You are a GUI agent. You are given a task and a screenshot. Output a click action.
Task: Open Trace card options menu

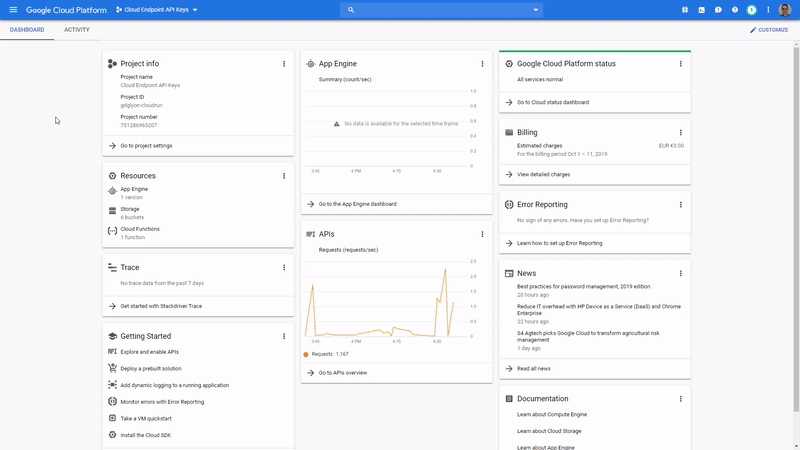tap(284, 267)
